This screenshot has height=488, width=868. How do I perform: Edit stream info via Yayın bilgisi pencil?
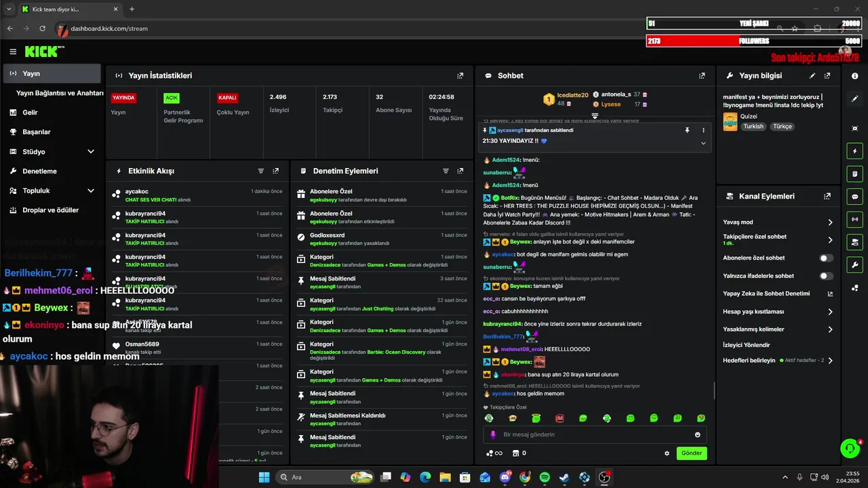pyautogui.click(x=812, y=76)
